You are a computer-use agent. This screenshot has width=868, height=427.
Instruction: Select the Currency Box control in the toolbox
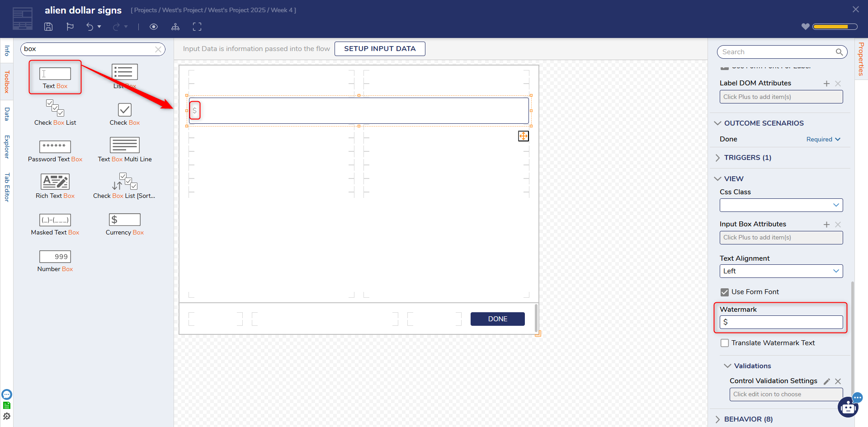(x=124, y=225)
